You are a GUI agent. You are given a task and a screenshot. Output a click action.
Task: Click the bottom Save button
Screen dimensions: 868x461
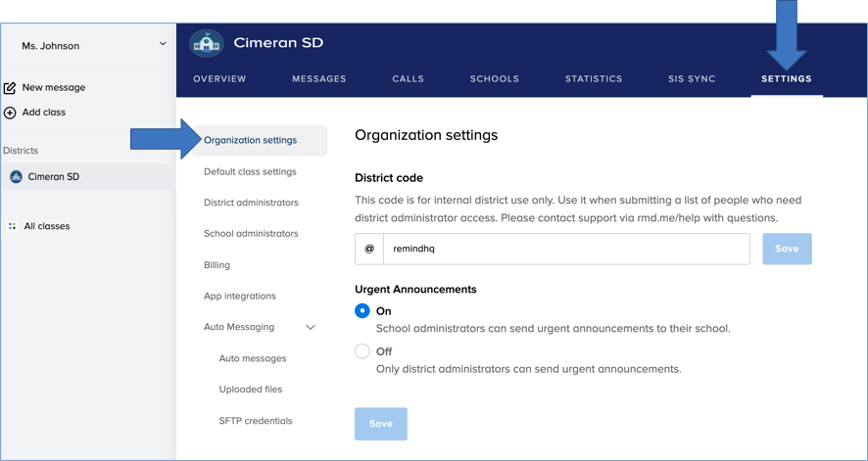coord(381,424)
